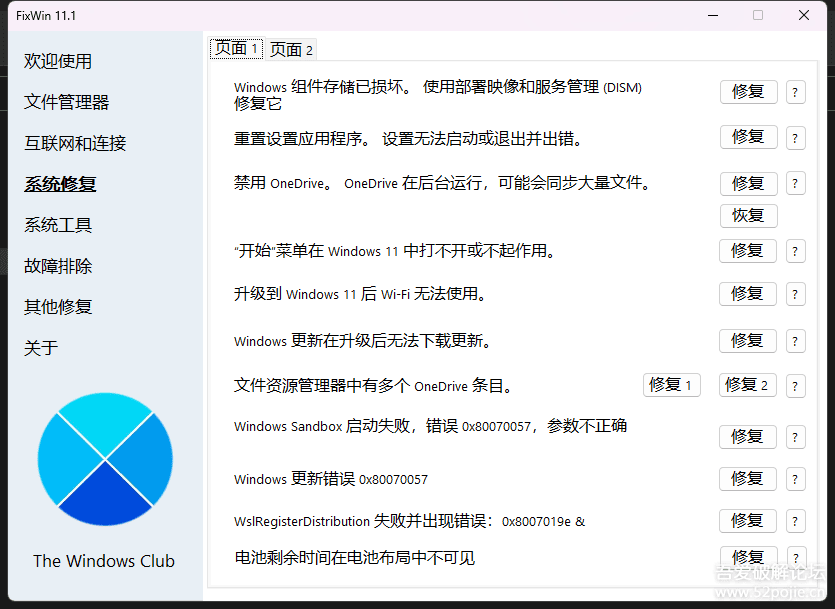The width and height of the screenshot is (835, 609).
Task: Open the 故障排除 section
Action: click(58, 266)
